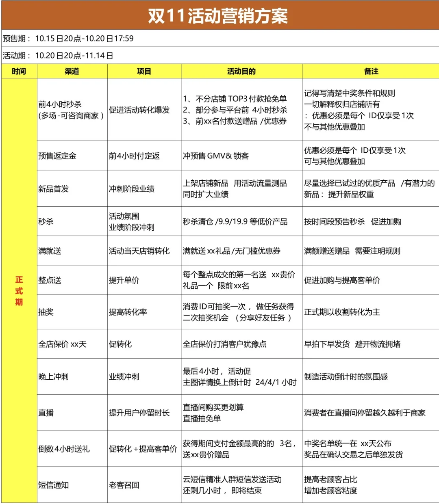
Task: Select the '秒杀' channel cell
Action: pyautogui.click(x=72, y=221)
